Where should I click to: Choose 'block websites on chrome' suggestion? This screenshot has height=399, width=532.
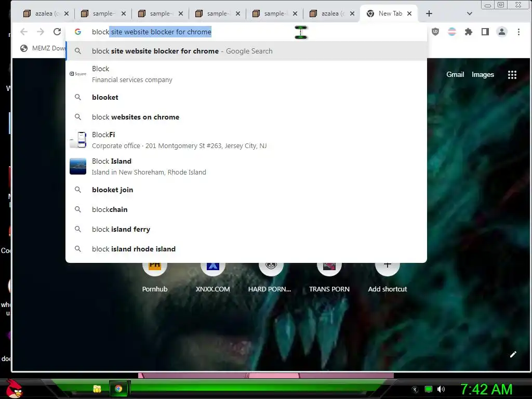click(246, 117)
